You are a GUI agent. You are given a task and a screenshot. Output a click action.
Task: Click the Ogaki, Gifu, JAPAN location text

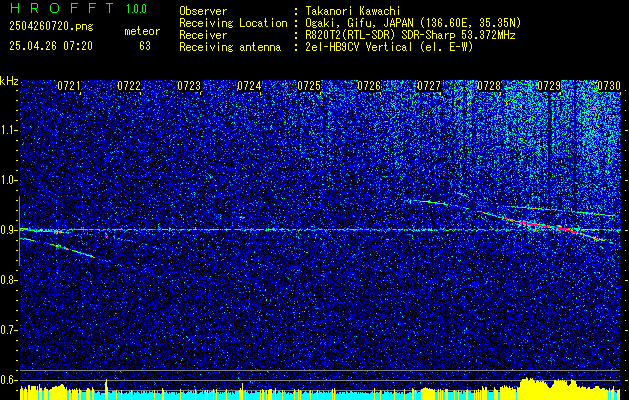tap(413, 23)
